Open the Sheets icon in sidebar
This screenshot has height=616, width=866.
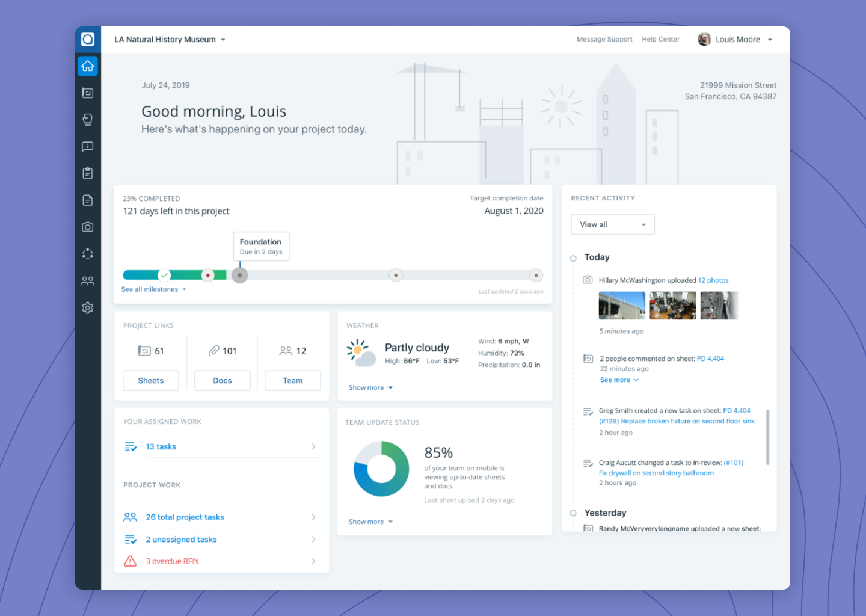point(88,93)
